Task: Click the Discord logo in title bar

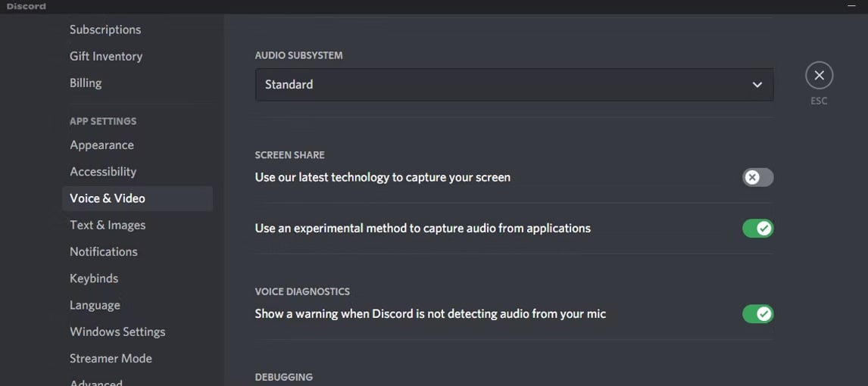Action: coord(26,7)
